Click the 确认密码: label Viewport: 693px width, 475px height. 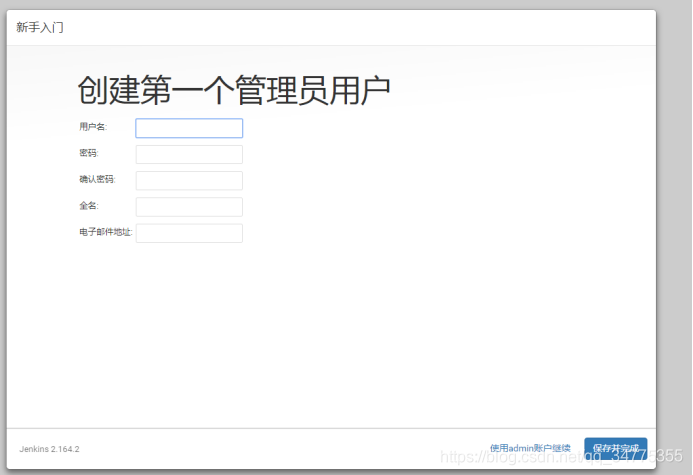pos(97,179)
